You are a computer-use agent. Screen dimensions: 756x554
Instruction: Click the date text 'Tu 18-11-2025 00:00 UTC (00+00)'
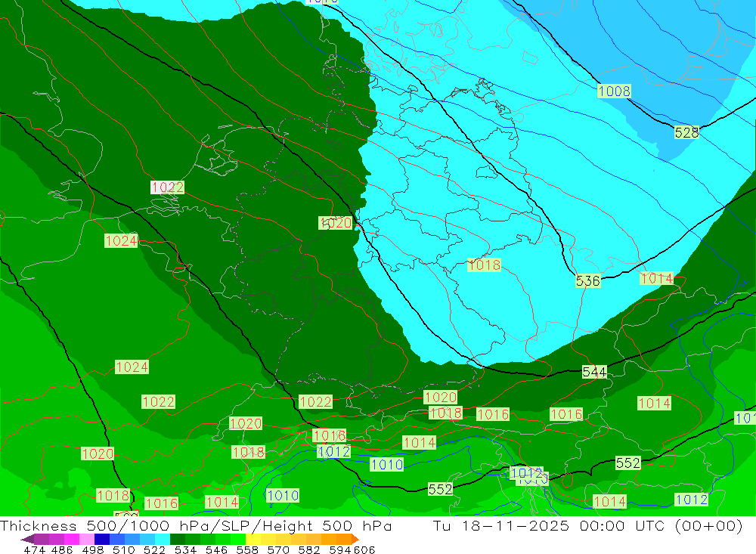587,525
